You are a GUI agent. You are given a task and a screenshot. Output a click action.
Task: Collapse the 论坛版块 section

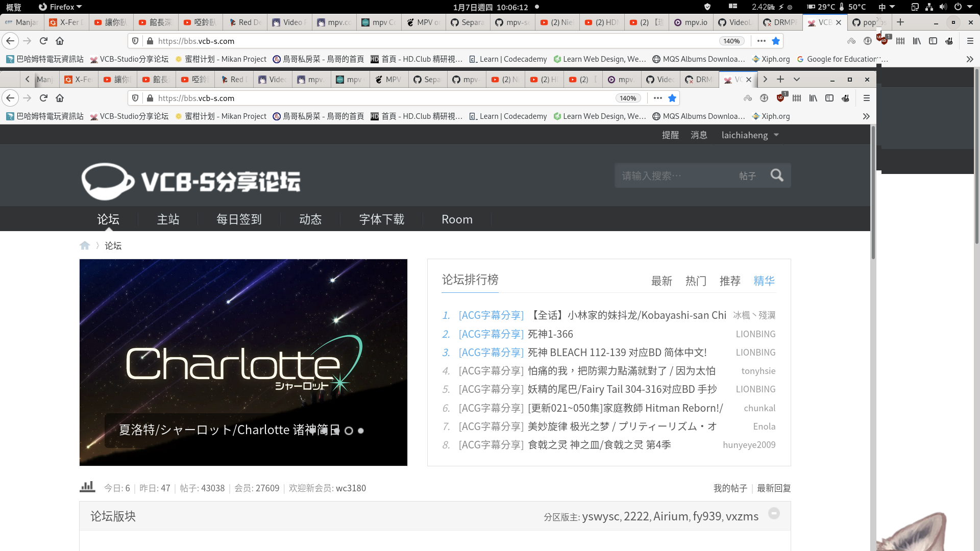pyautogui.click(x=774, y=513)
